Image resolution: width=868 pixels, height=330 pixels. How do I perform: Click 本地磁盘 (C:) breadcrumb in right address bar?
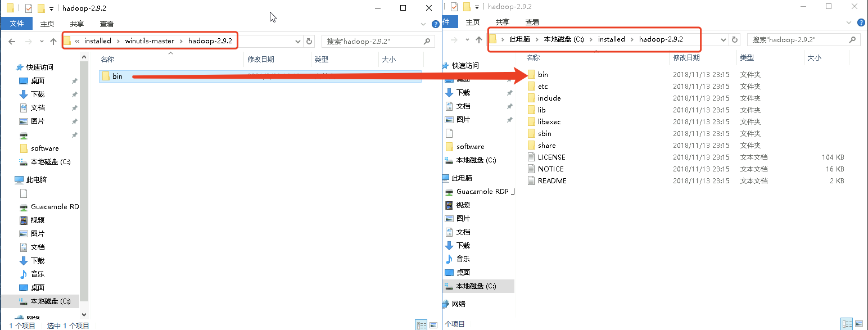564,39
